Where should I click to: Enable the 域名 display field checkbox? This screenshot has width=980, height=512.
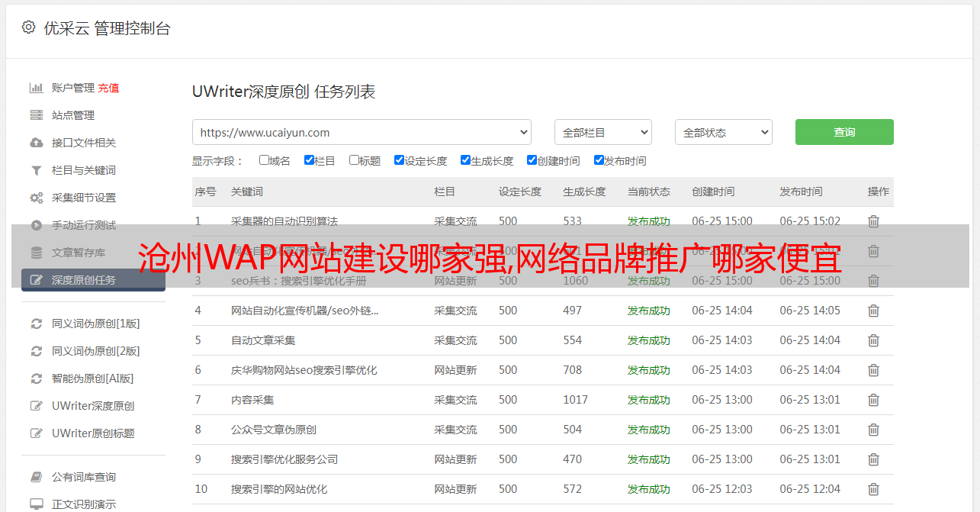[x=264, y=160]
